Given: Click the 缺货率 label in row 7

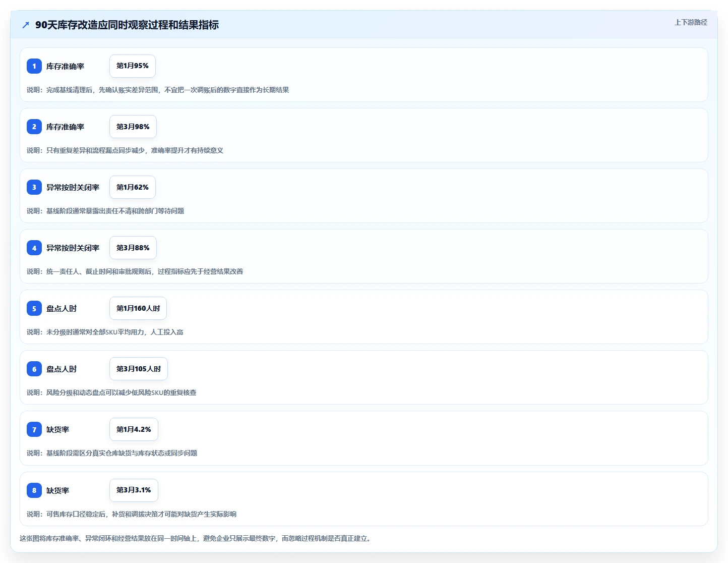Looking at the screenshot, I should point(57,429).
